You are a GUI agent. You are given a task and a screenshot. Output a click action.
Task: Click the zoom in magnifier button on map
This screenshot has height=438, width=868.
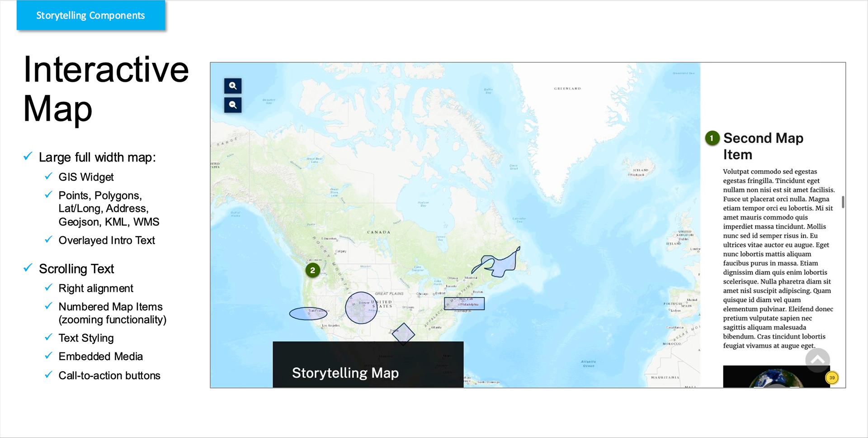click(233, 86)
